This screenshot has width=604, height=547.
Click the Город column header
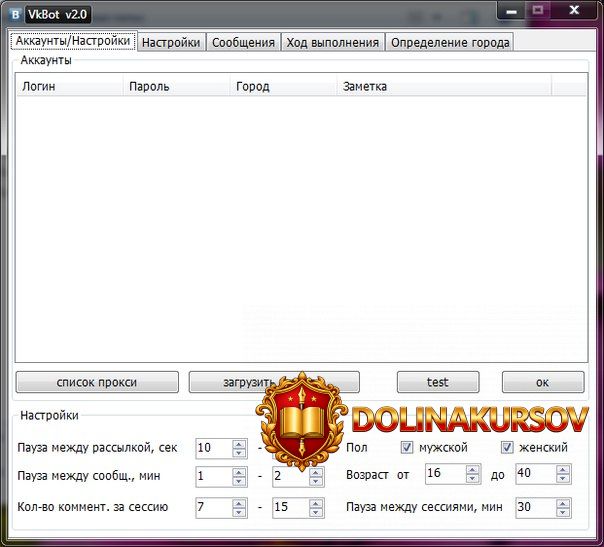[x=283, y=86]
